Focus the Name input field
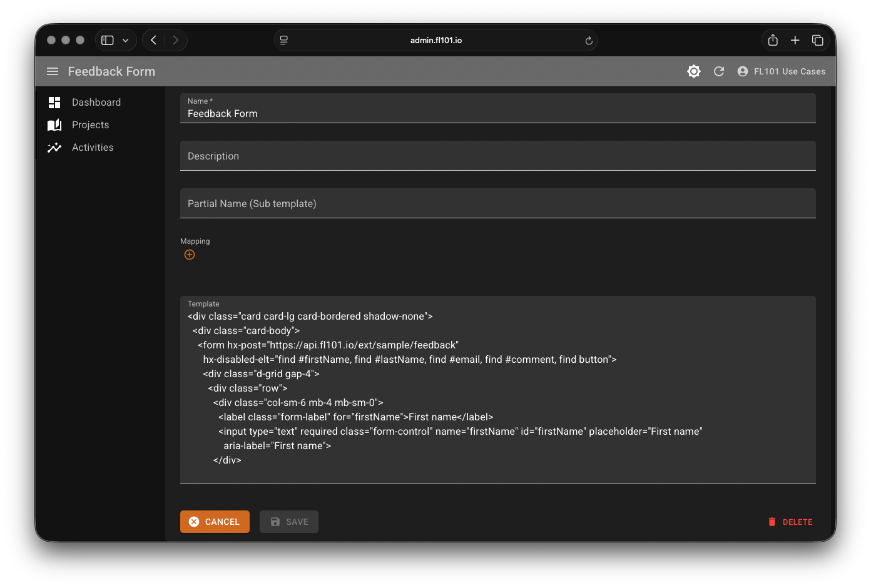Viewport: 871px width, 588px height. point(497,114)
